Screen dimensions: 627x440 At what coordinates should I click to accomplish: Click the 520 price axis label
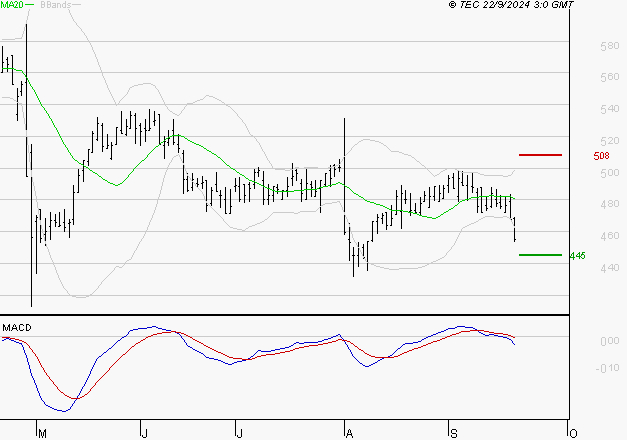[609, 141]
